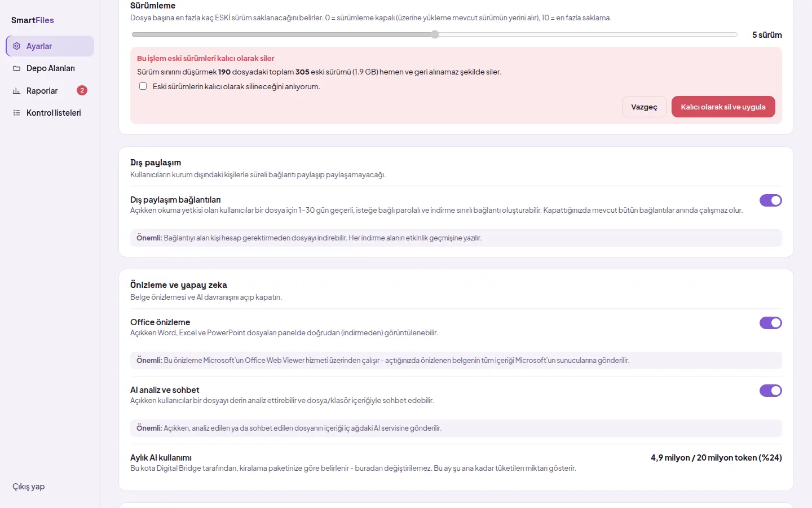Screen dimensions: 812x508
Task: Click the '4,9 milyon / 20 milyon token (%24)' usage text
Action: [716, 458]
